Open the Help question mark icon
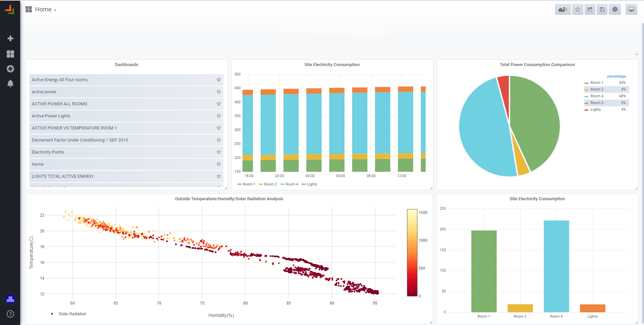The width and height of the screenshot is (644, 325). 10,314
